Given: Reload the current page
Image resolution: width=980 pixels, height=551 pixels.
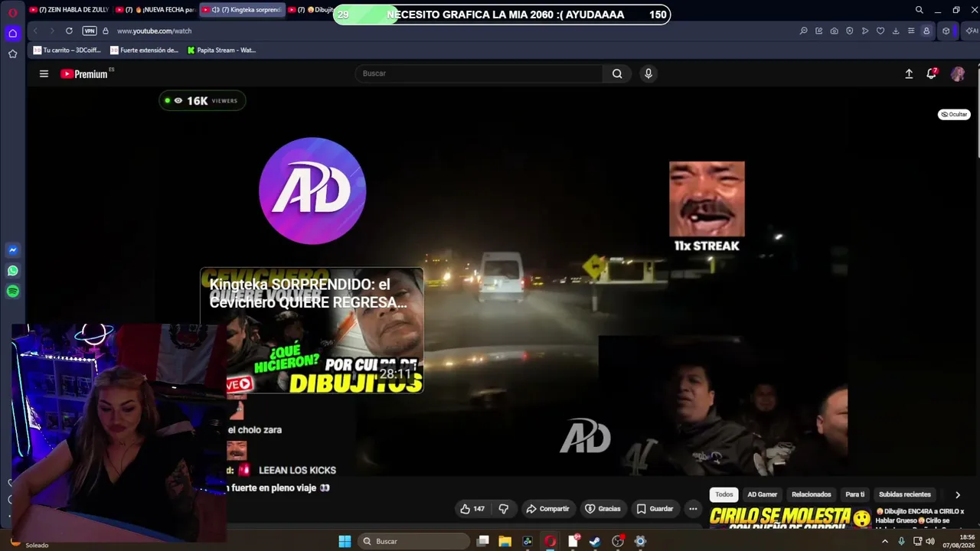Looking at the screenshot, I should pyautogui.click(x=69, y=31).
